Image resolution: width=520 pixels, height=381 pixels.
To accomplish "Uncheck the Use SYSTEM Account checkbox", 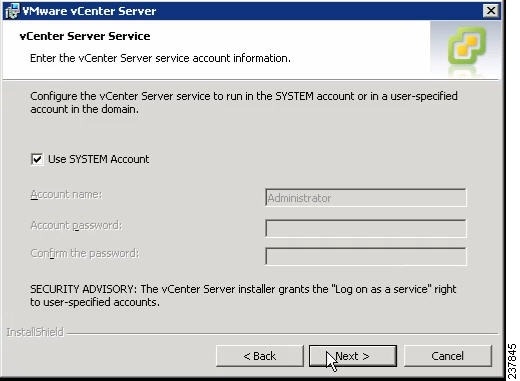I will click(x=37, y=159).
